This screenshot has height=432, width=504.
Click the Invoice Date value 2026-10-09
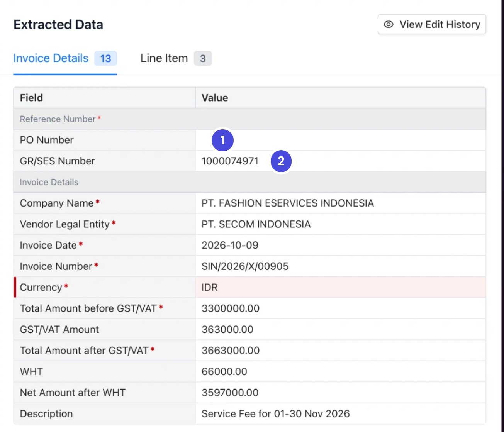(230, 245)
